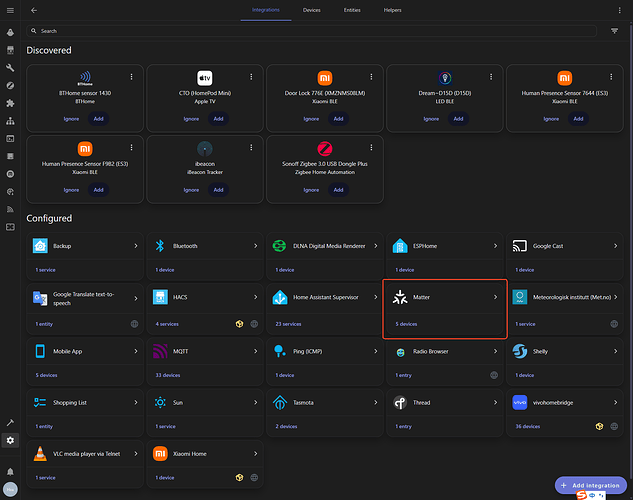The height and width of the screenshot is (500, 633).
Task: Switch to the Helpers tab
Action: coord(393,10)
